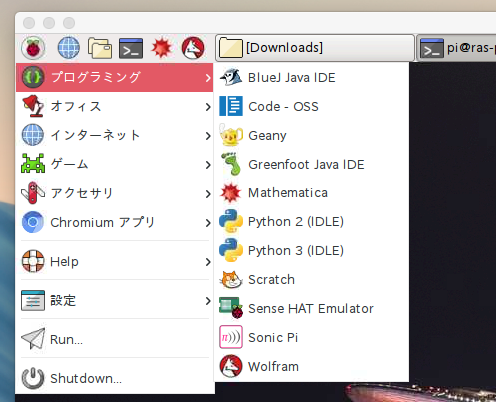Launch Sonic Pi from its label
This screenshot has height=402, width=496.
pyautogui.click(x=273, y=338)
